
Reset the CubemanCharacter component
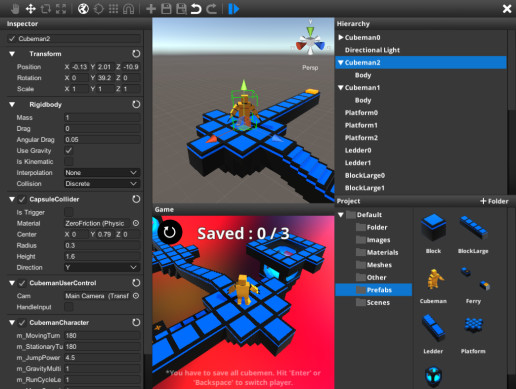click(x=136, y=322)
